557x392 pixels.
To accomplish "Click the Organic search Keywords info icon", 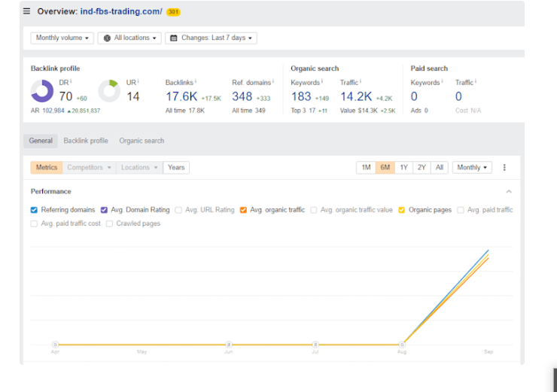I will click(322, 81).
